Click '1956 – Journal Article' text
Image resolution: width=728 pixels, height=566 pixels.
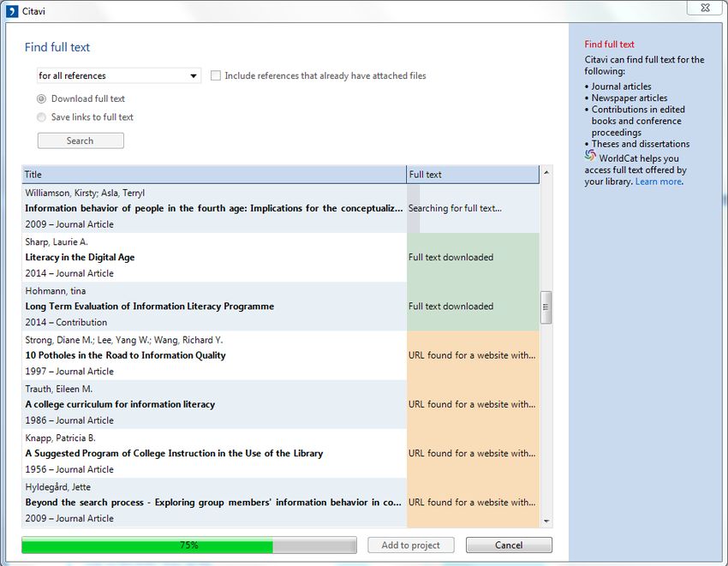click(x=69, y=469)
